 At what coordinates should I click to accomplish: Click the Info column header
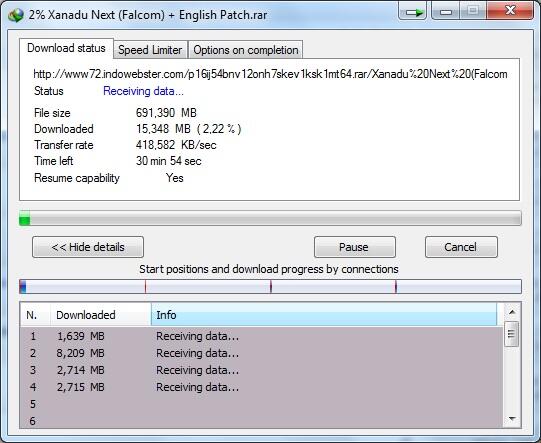click(x=324, y=315)
